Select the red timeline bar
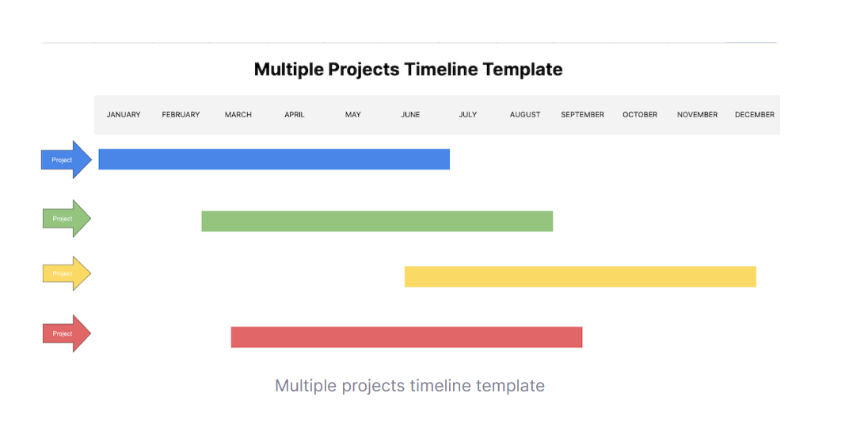This screenshot has height=431, width=868. click(x=406, y=338)
